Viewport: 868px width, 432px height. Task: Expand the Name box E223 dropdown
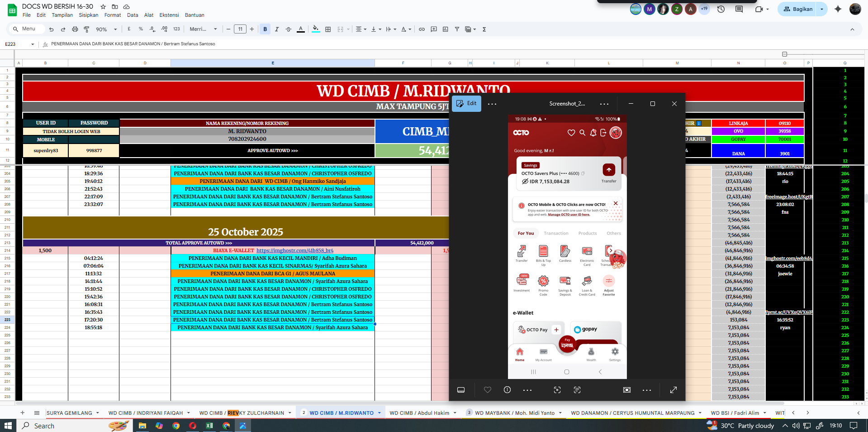tap(33, 44)
